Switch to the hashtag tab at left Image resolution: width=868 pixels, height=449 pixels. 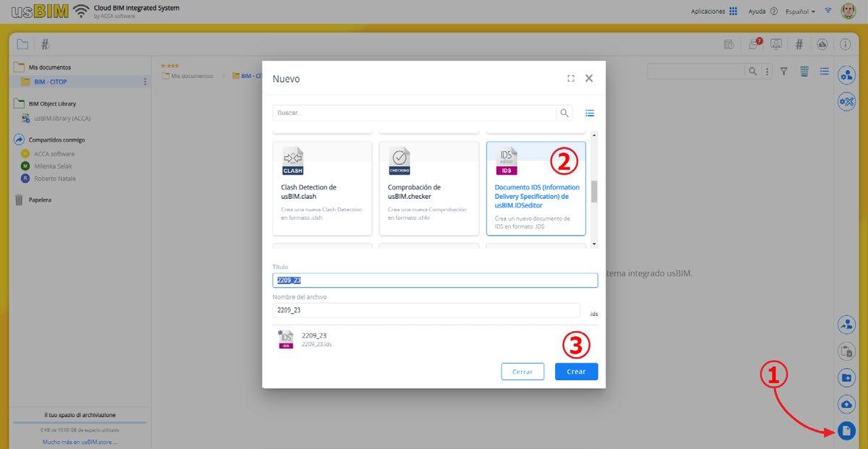45,44
